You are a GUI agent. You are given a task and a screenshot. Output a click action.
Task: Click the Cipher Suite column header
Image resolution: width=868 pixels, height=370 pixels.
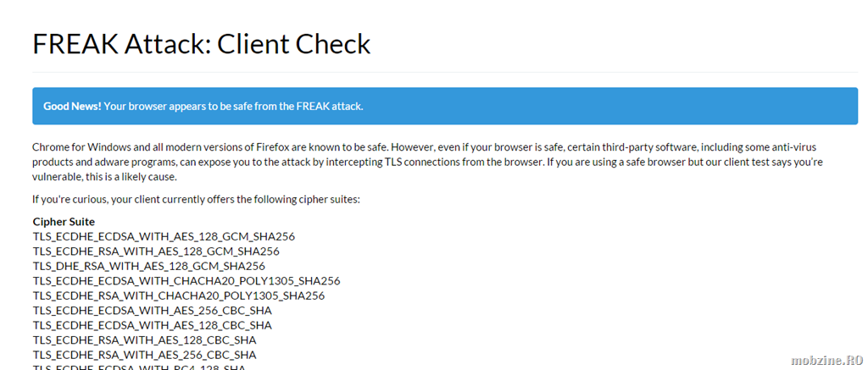point(64,222)
